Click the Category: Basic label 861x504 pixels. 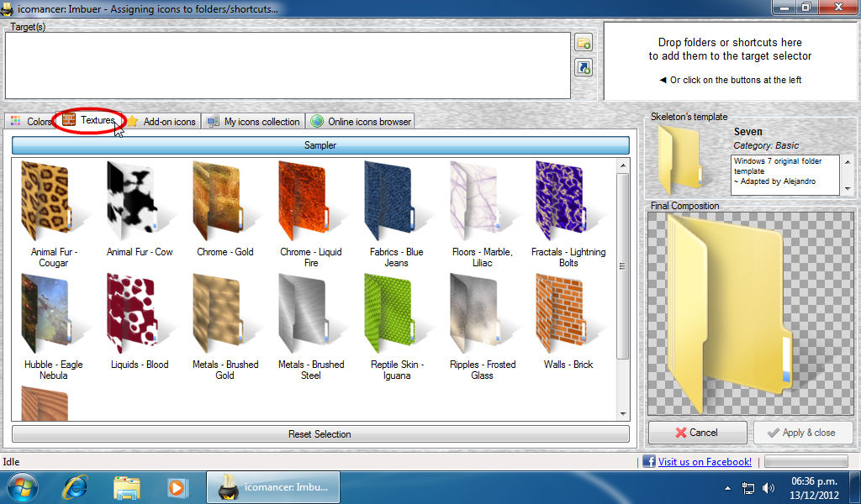[766, 145]
